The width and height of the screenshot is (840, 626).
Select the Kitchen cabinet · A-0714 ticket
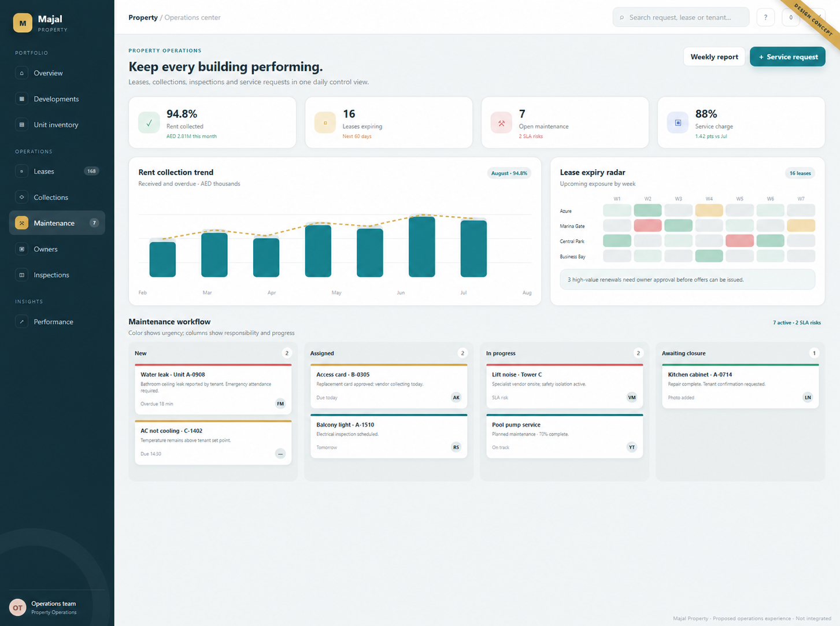click(x=741, y=386)
